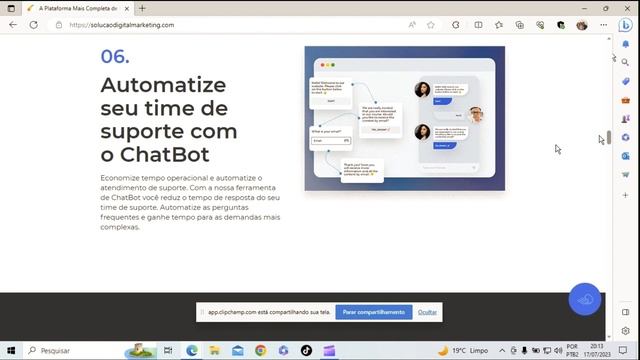The height and width of the screenshot is (360, 640).
Task: Open the Mail app from the taskbar
Action: [238, 351]
